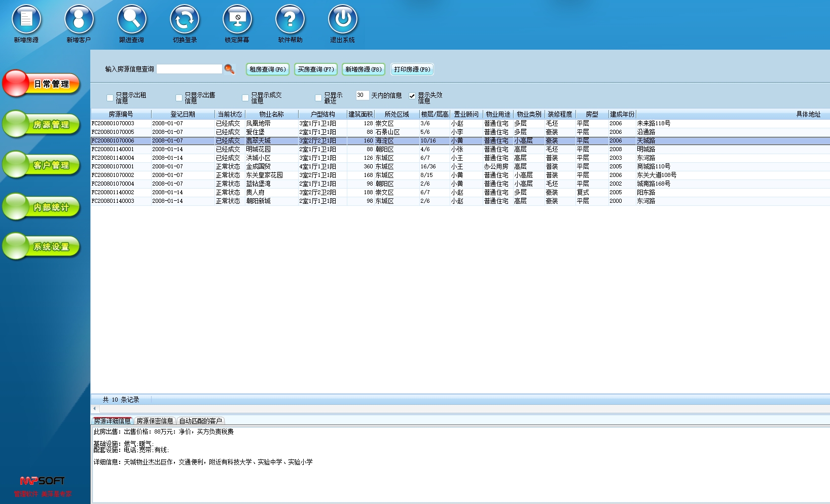Toggle the 只显示成交信息 checkbox
The image size is (830, 504).
(245, 98)
